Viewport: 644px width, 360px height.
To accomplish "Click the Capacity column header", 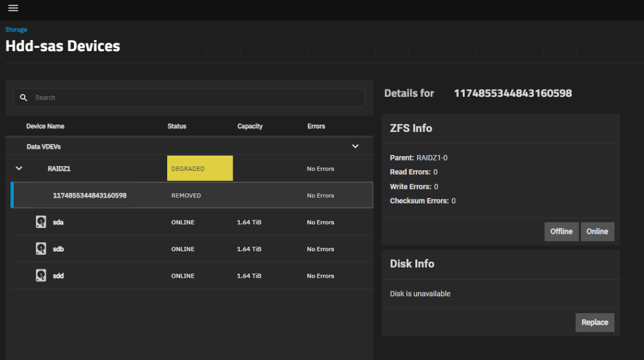I will [250, 126].
